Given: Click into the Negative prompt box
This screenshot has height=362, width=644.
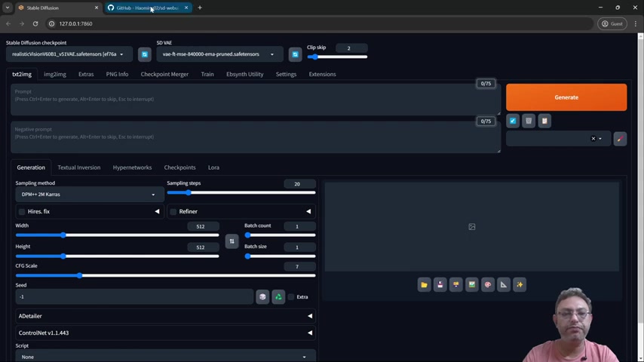Looking at the screenshot, I should coord(256,137).
